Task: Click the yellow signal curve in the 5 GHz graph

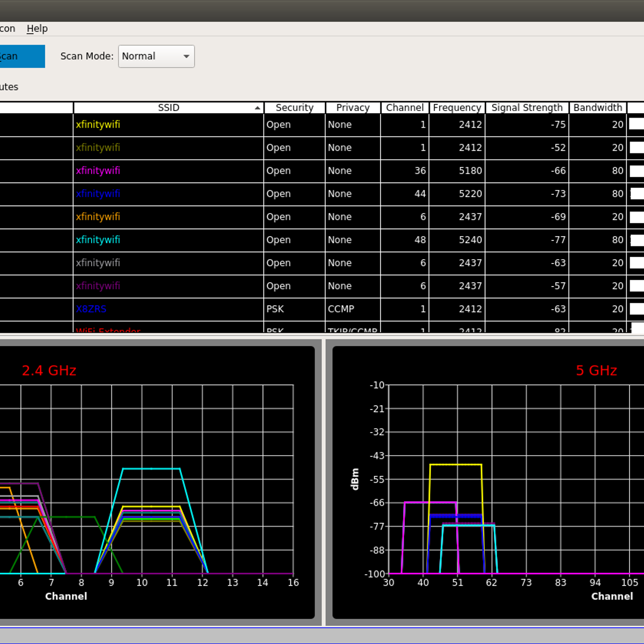Action: [x=456, y=464]
